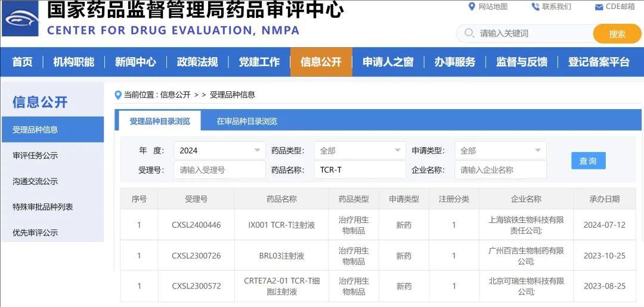Open the 网站地图 link
The image size is (644, 307).
pyautogui.click(x=493, y=7)
